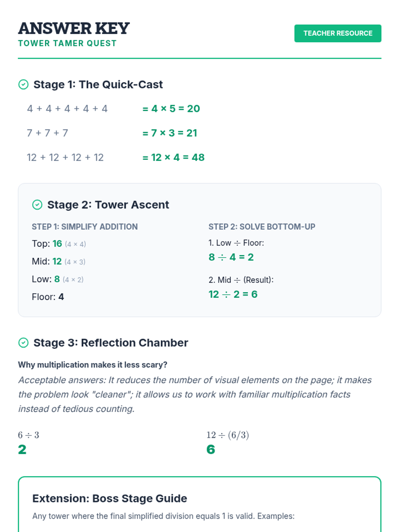Click the answer 6 under 12 ÷ (6/3)
This screenshot has width=399, height=532.
click(211, 450)
